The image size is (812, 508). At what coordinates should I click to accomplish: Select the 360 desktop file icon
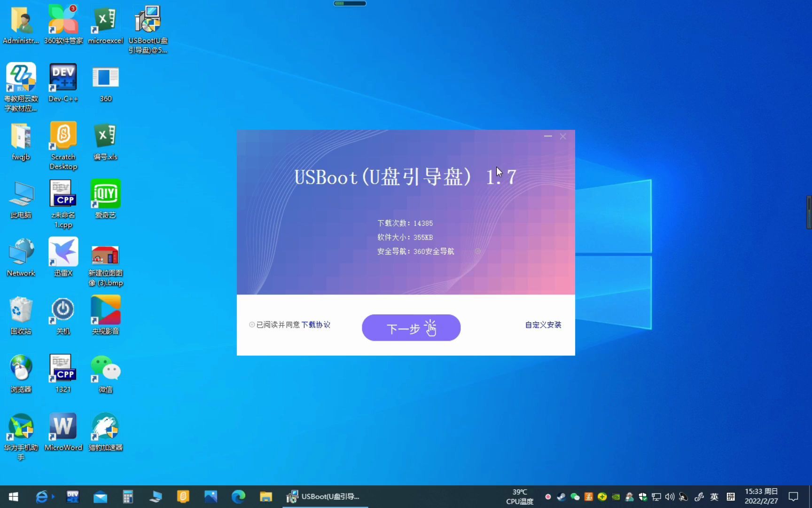(106, 83)
